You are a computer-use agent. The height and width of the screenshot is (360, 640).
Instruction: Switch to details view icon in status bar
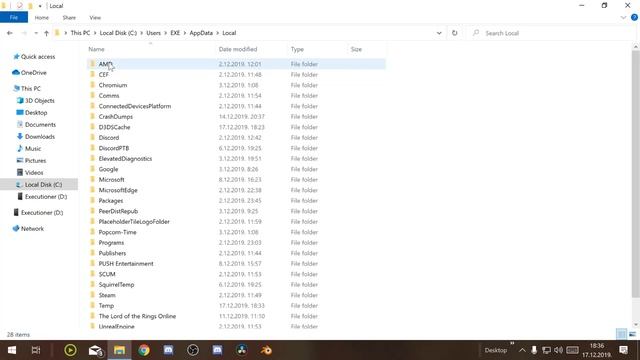pos(621,334)
